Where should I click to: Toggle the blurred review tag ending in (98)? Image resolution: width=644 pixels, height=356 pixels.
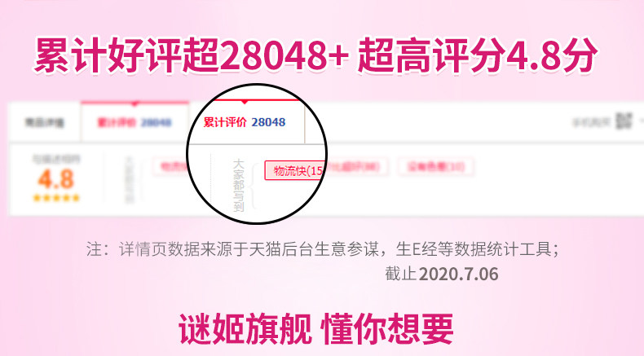click(x=356, y=167)
